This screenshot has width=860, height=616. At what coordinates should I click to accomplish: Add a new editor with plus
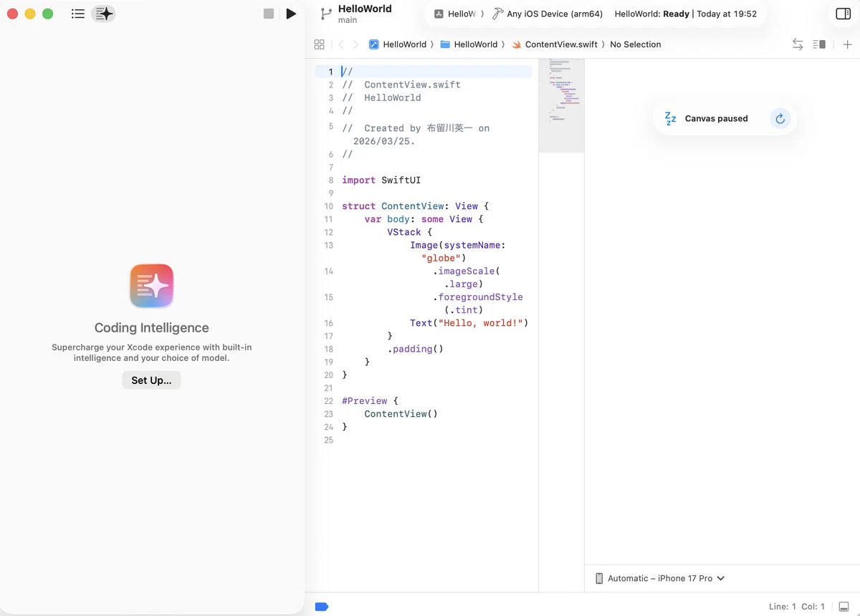pyautogui.click(x=847, y=44)
